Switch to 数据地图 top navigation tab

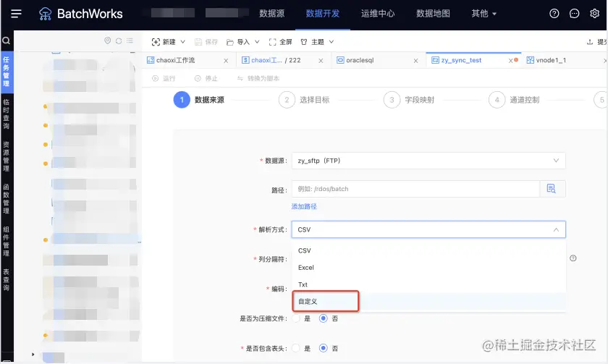(x=433, y=14)
